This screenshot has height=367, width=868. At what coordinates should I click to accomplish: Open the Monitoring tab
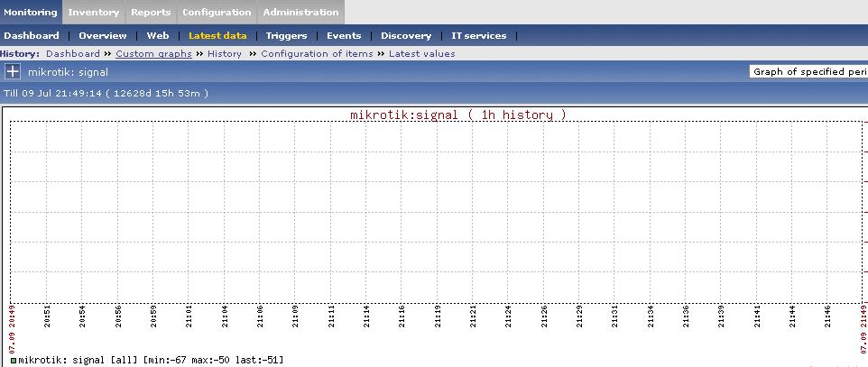pyautogui.click(x=31, y=13)
